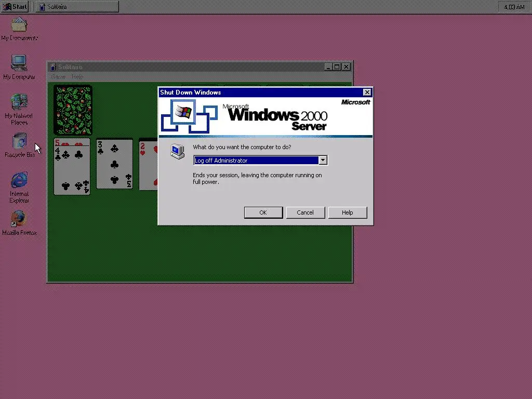Click OK in Shut Down Windows dialog
Viewport: 532px width, 399px height.
click(263, 212)
